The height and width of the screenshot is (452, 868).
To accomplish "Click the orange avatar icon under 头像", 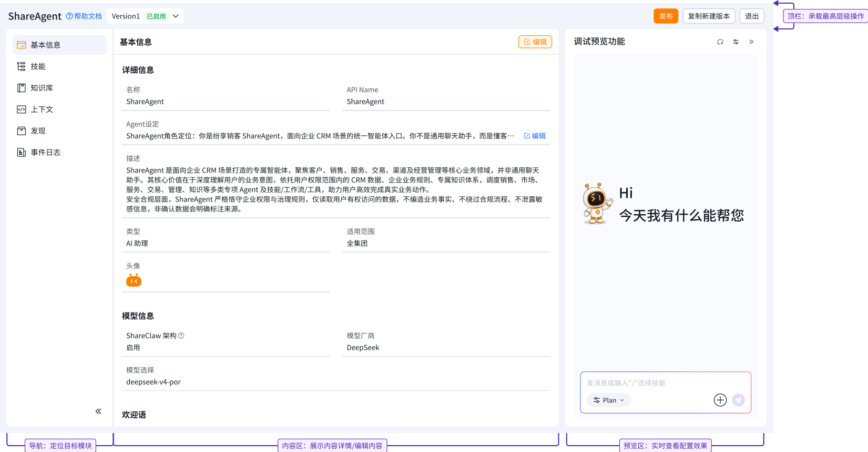I will (x=134, y=280).
